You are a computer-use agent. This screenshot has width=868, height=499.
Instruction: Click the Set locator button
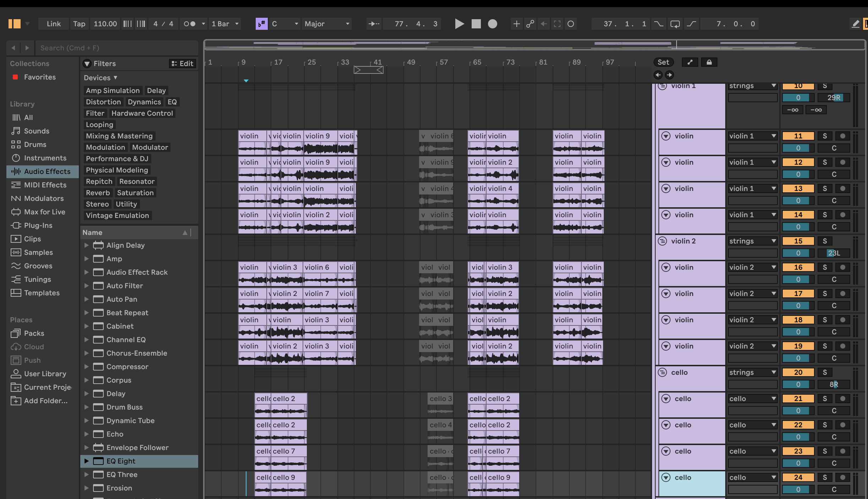pos(663,62)
